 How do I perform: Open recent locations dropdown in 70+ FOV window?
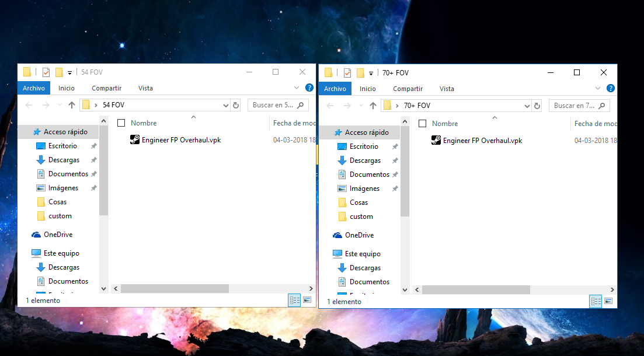pyautogui.click(x=361, y=106)
